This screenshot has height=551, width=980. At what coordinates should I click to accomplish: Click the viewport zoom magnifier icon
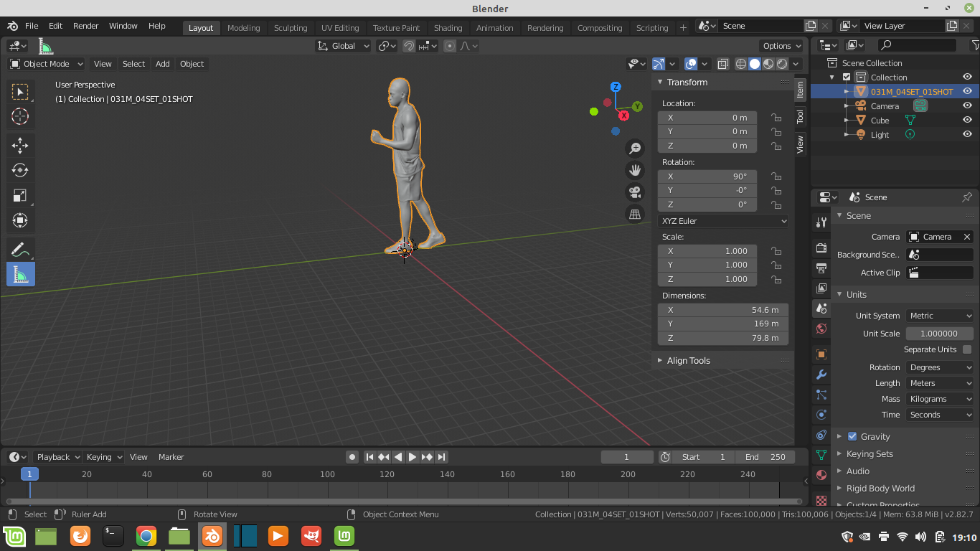[635, 149]
